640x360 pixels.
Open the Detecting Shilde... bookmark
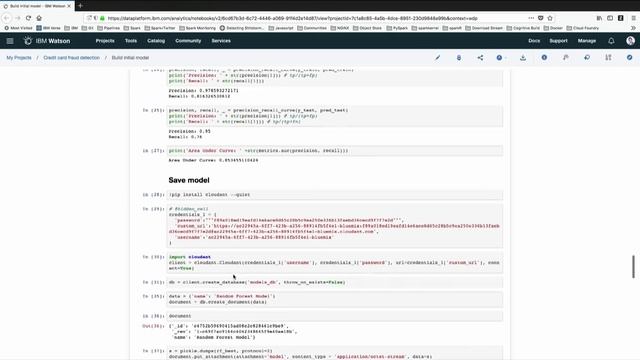242,28
